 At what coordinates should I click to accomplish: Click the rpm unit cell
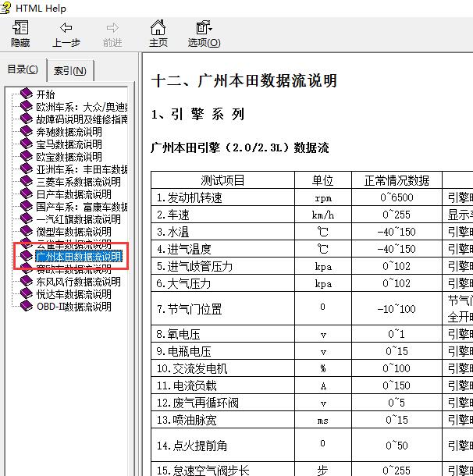pyautogui.click(x=323, y=198)
